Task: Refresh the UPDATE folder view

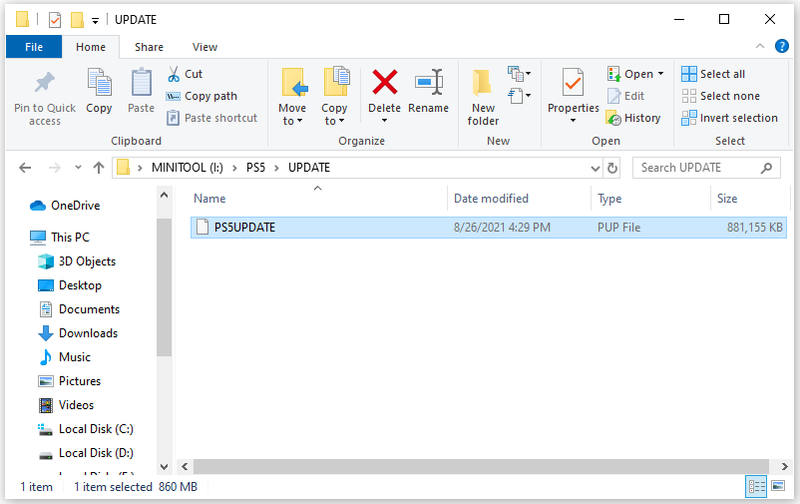Action: click(612, 168)
